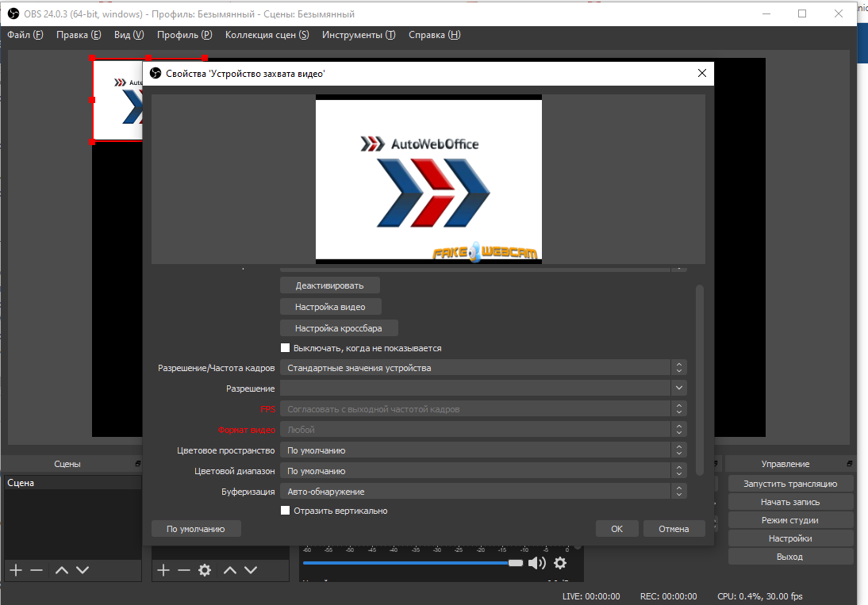Move scene up in Scenes panel
868x605 pixels.
coord(62,570)
